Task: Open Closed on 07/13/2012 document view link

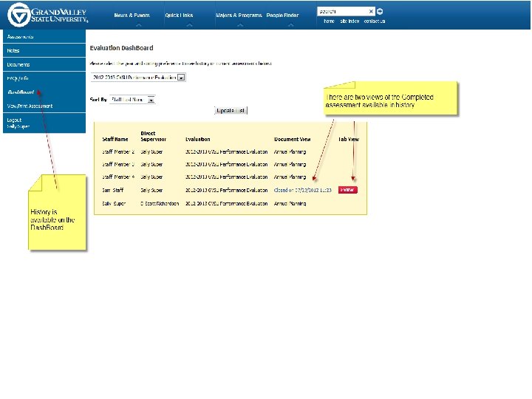Action: [x=302, y=190]
